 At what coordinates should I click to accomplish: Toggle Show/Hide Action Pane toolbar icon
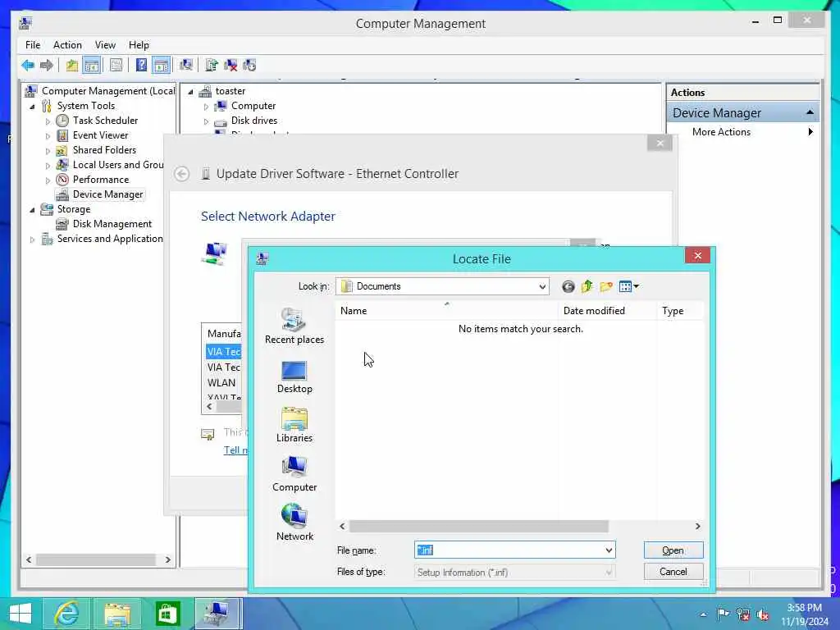(x=162, y=66)
